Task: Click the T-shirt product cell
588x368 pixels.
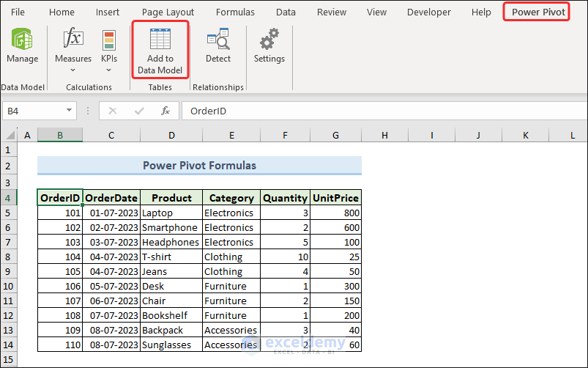Action: (x=171, y=257)
